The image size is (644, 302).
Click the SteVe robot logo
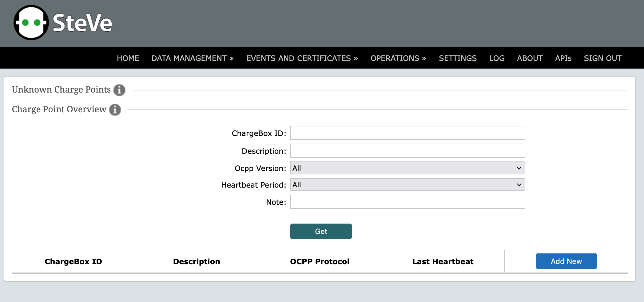(x=31, y=23)
